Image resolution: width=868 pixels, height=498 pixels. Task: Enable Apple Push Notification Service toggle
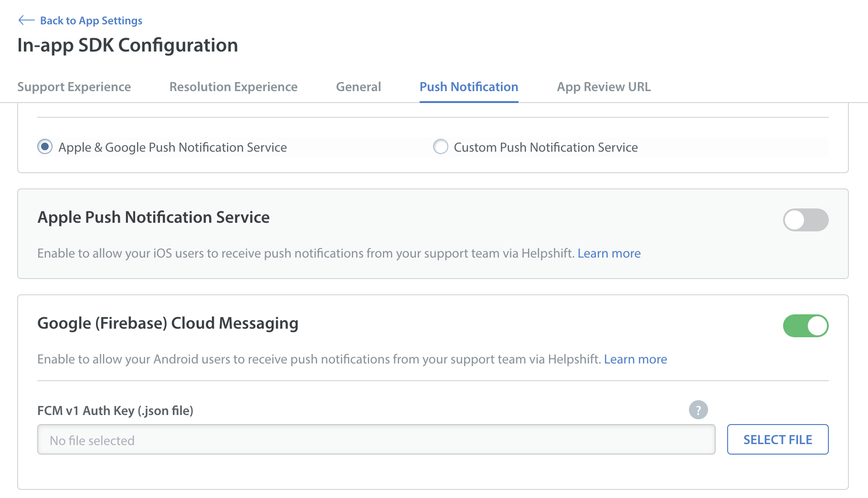click(x=805, y=220)
